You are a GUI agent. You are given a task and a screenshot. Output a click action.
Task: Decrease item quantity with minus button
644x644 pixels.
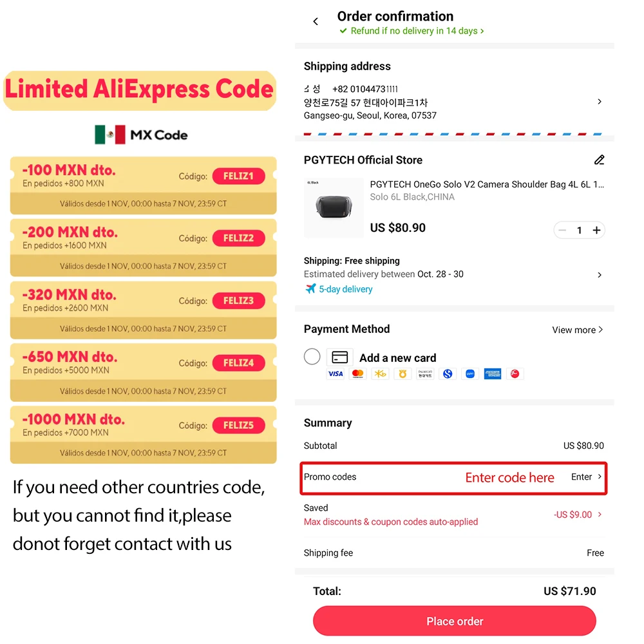pos(563,230)
